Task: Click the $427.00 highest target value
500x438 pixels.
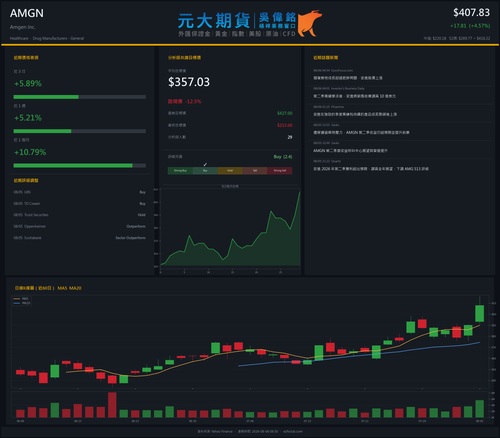Action: 285,113
